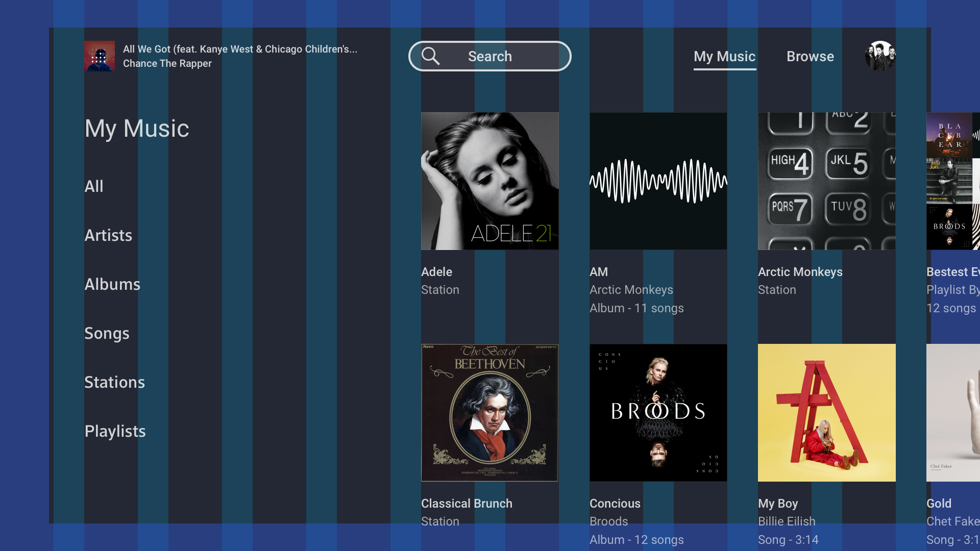
Task: Click the 'Classical Brunch' station title
Action: (467, 504)
